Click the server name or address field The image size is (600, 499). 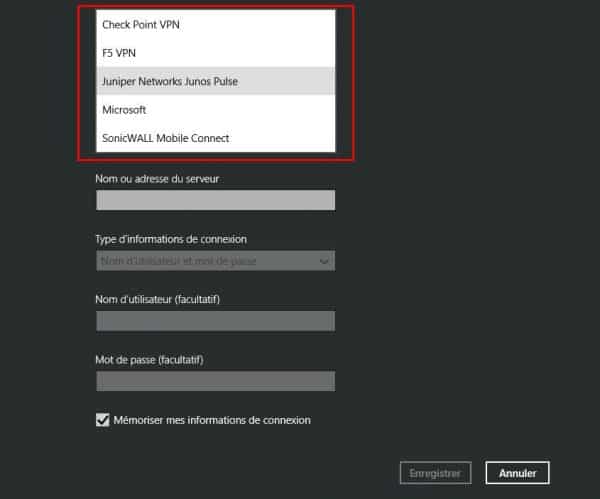[215, 200]
